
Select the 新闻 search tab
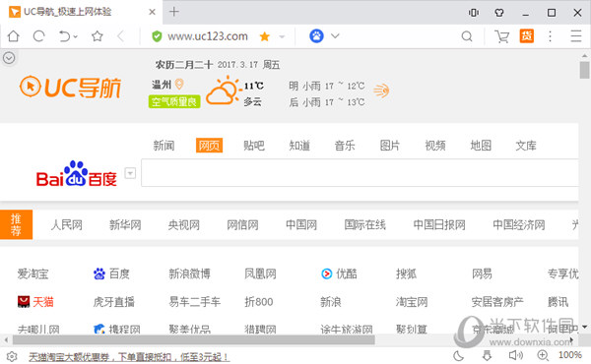pyautogui.click(x=164, y=146)
